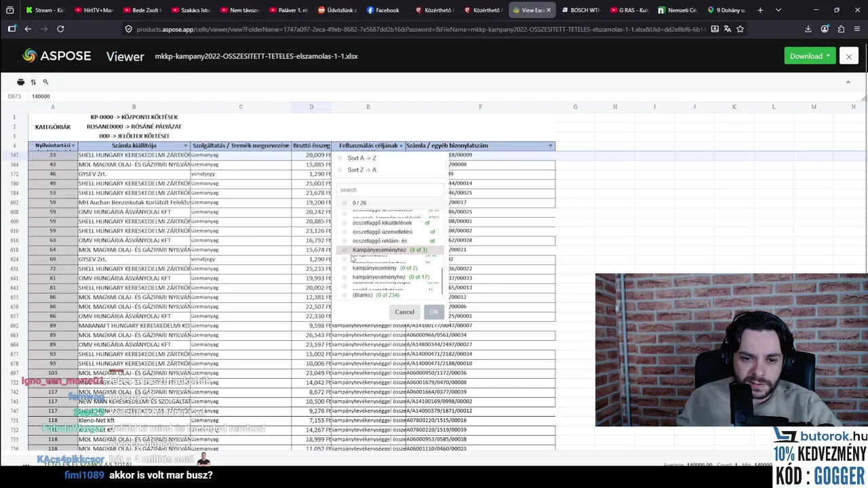Go back with browser back arrow

tap(28, 29)
